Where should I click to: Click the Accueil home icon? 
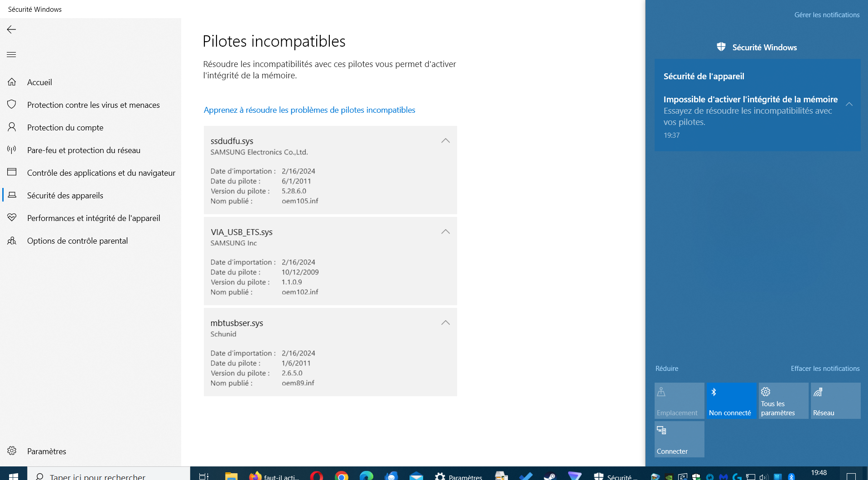[x=12, y=82]
